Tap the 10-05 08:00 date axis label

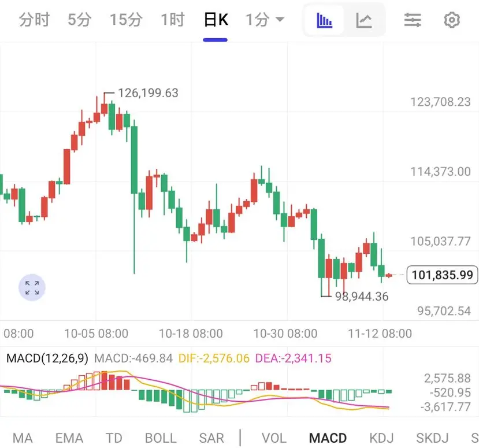pos(96,334)
